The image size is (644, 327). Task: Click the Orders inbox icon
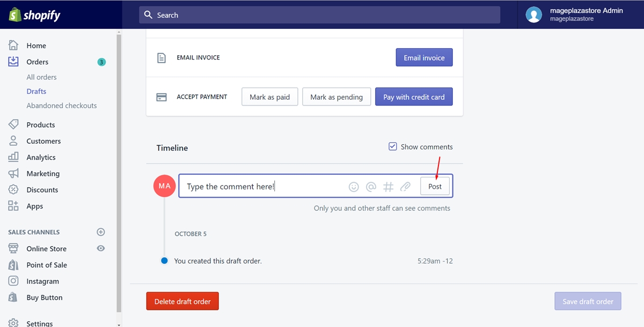coord(13,62)
